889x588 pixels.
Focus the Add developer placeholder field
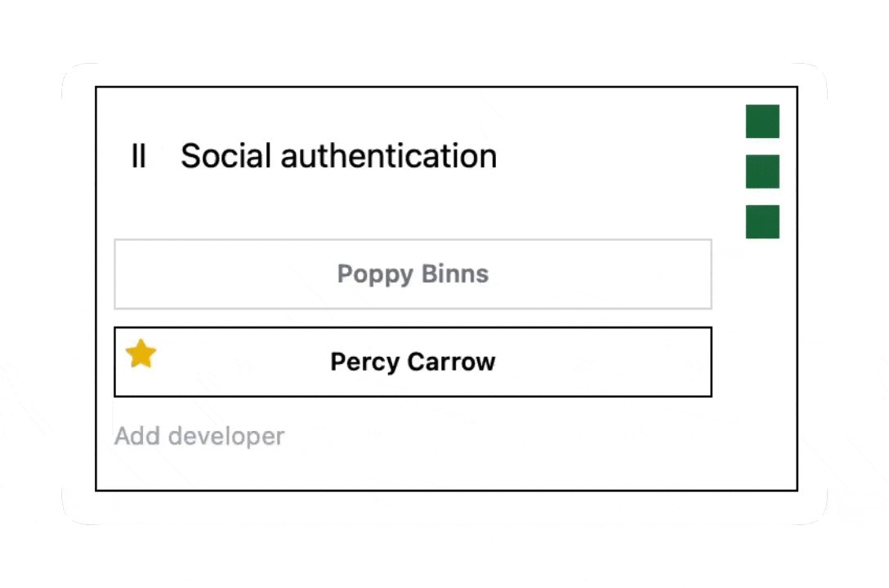[x=199, y=436]
